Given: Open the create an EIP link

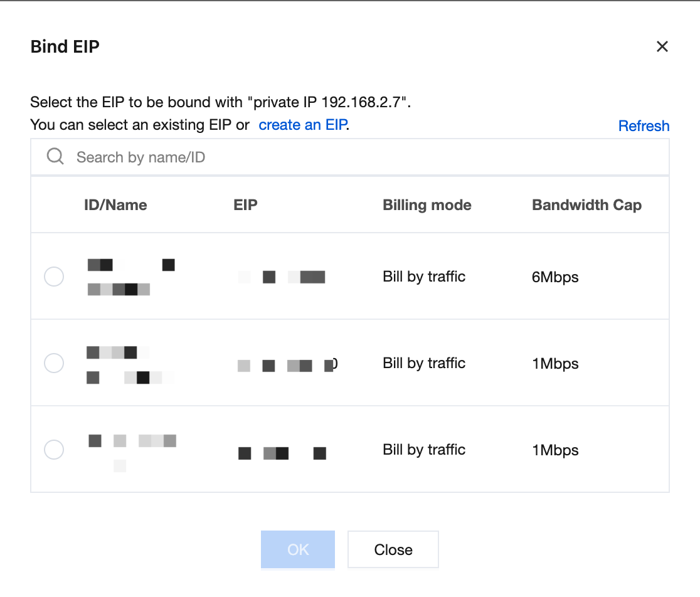Looking at the screenshot, I should (302, 125).
